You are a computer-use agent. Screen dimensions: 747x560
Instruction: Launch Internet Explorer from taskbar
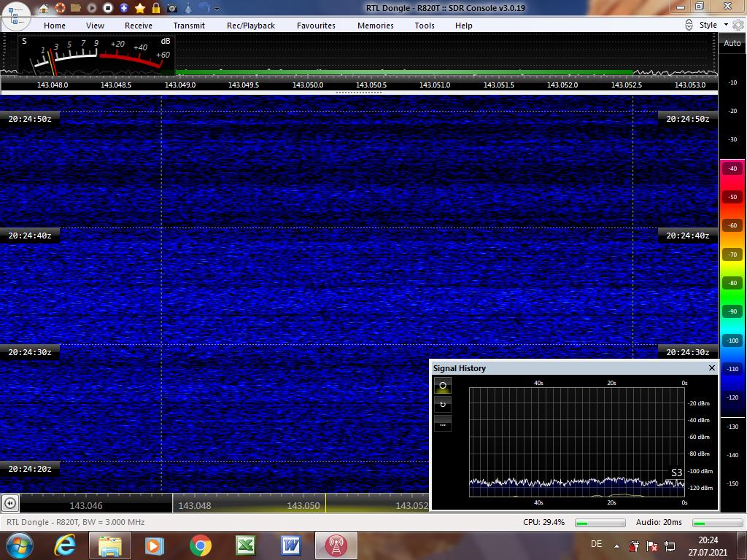(65, 545)
